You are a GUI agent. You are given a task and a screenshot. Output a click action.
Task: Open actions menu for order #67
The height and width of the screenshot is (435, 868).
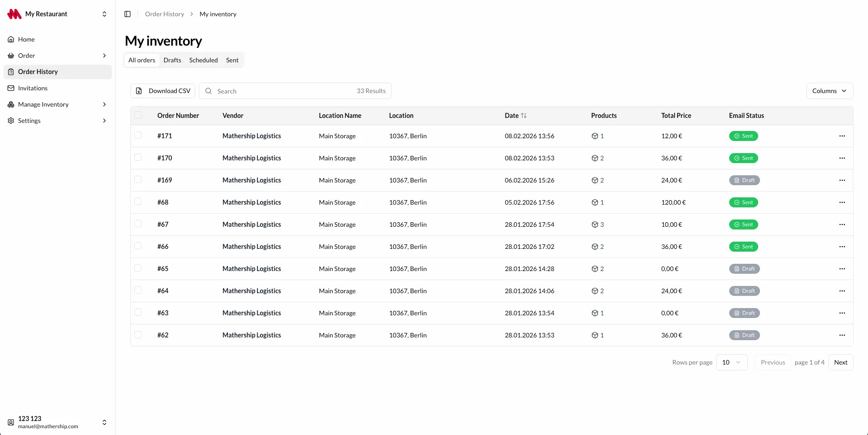pyautogui.click(x=842, y=225)
